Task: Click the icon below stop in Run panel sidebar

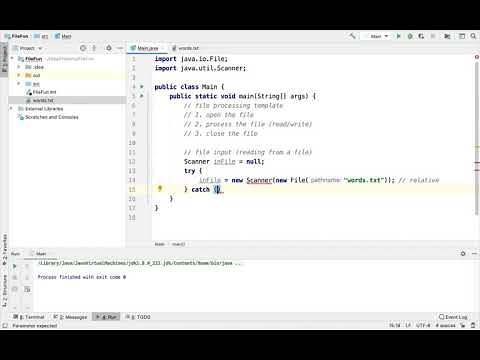Action: click(14, 289)
